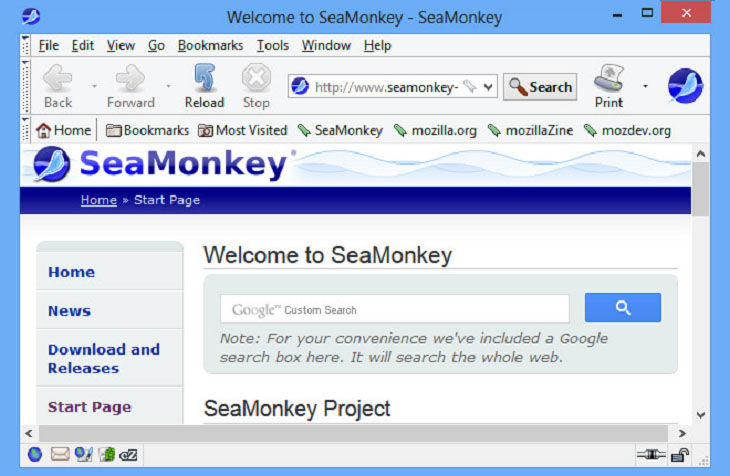This screenshot has width=730, height=476.
Task: Open the mozilla.org bookmark
Action: tap(435, 130)
